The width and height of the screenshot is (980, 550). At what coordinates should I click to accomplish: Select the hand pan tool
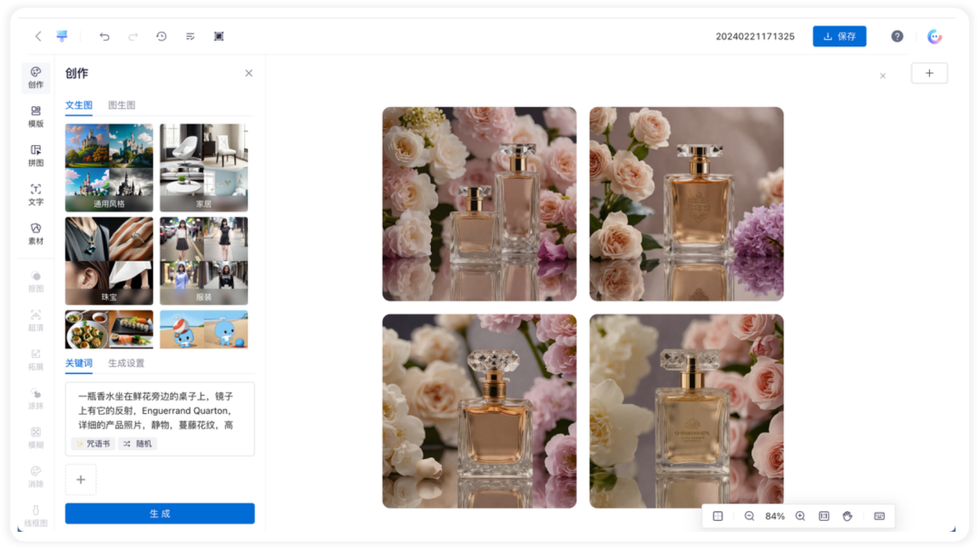pos(848,516)
